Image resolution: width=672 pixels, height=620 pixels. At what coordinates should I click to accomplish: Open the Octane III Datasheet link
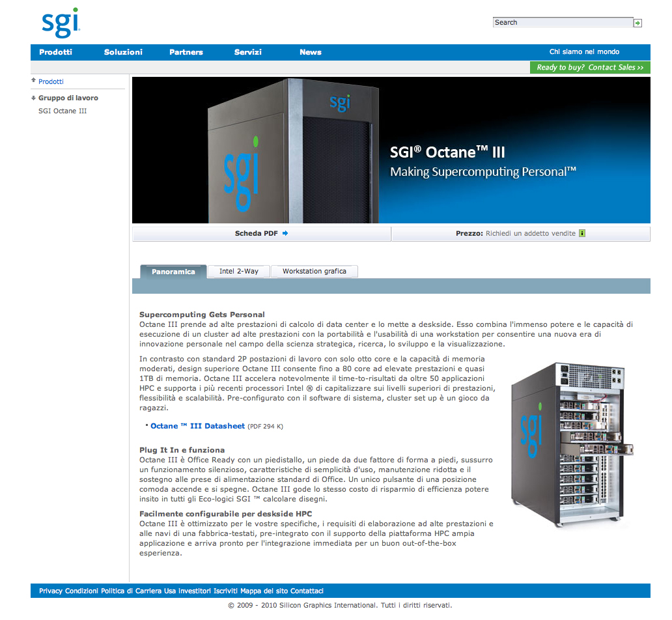point(197,426)
